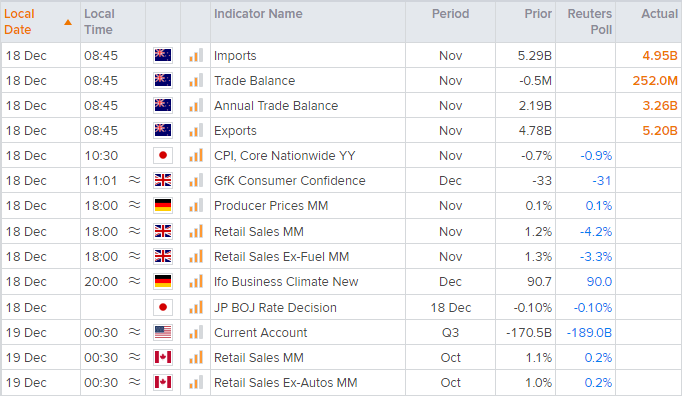The height and width of the screenshot is (396, 682).
Task: Sort by the Indicator Name column header
Action: pyautogui.click(x=258, y=13)
